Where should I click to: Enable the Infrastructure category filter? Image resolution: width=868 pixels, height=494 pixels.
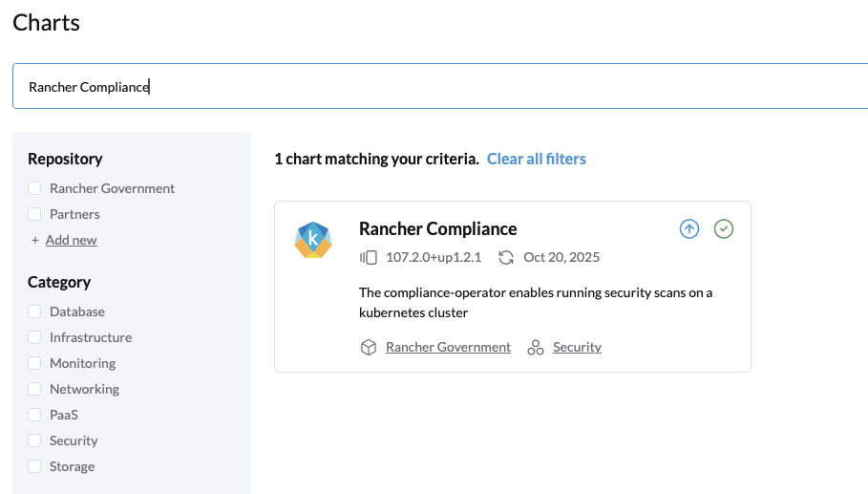(34, 337)
